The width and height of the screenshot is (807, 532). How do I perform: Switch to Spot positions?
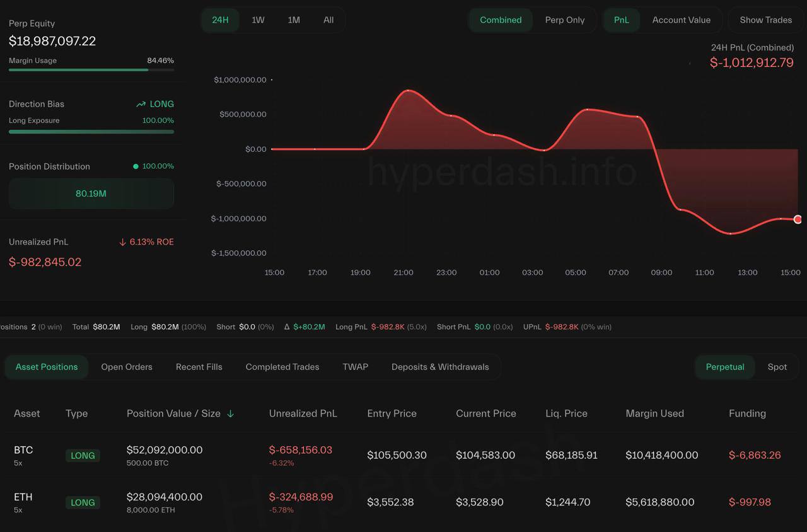click(777, 367)
